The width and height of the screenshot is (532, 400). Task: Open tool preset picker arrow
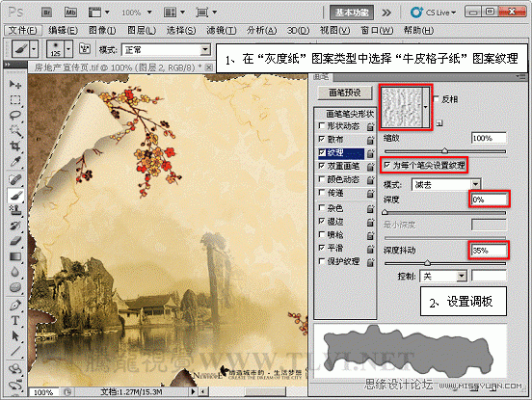[34, 49]
